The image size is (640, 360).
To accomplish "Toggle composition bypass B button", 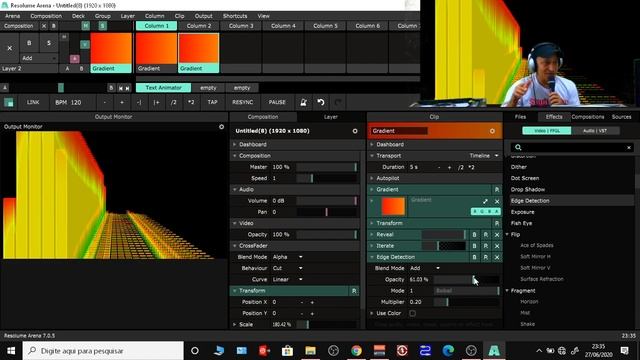I will point(53,26).
